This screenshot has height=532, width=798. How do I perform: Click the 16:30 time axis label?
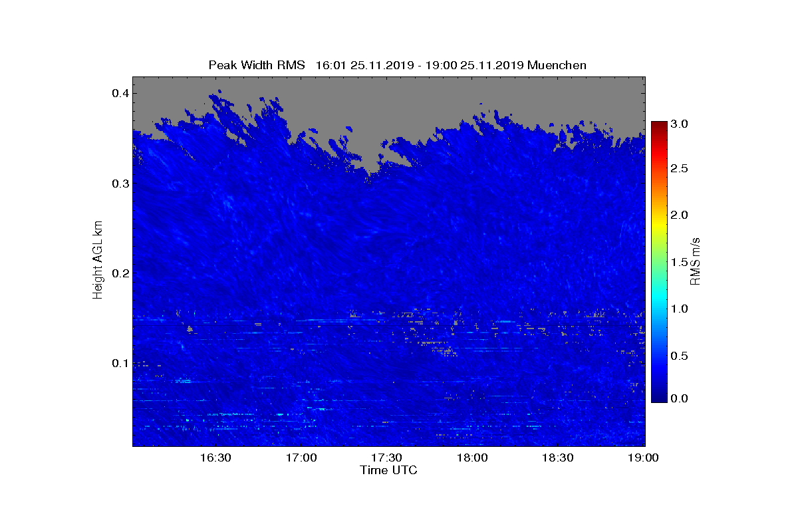(215, 458)
